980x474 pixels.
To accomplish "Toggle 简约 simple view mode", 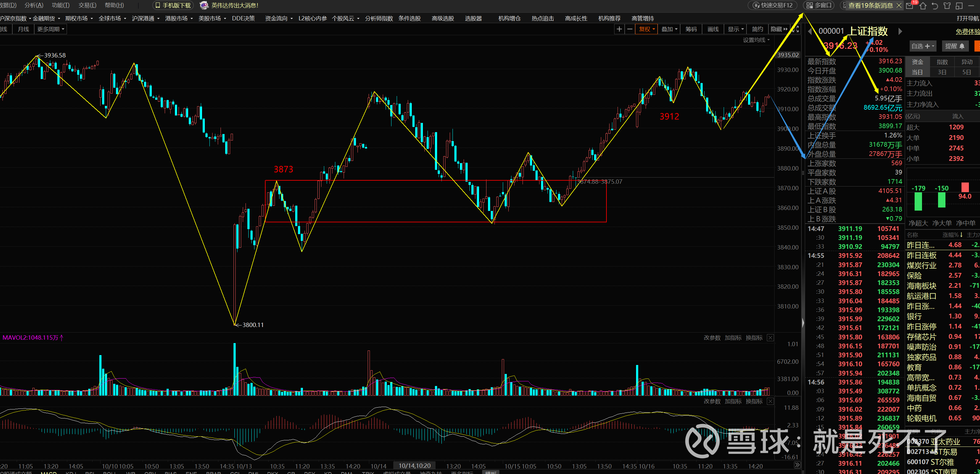I will 757,29.
